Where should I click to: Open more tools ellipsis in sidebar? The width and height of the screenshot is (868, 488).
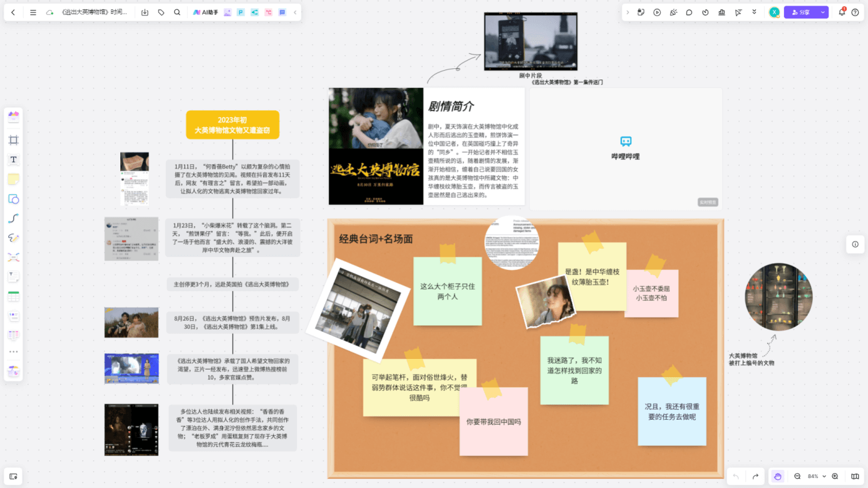13,352
